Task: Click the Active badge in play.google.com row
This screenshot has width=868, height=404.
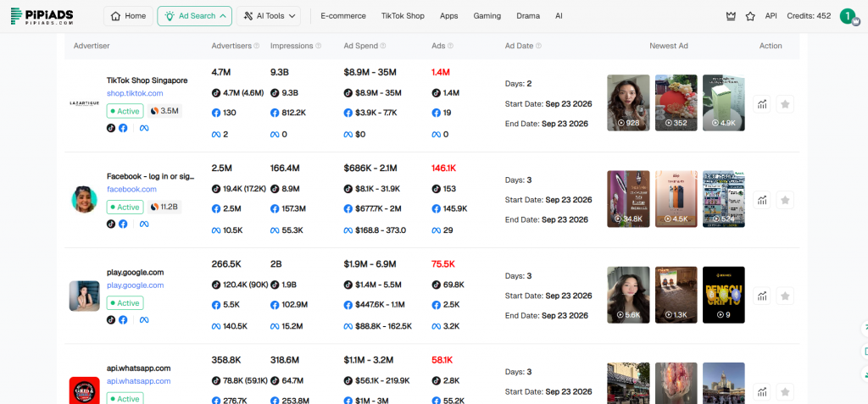Action: pyautogui.click(x=125, y=302)
